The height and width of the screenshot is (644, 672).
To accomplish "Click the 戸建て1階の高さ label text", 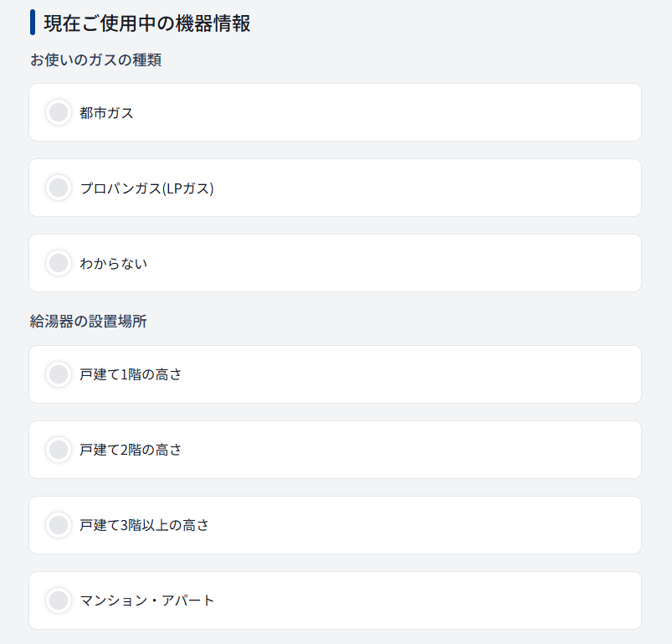I will [131, 374].
